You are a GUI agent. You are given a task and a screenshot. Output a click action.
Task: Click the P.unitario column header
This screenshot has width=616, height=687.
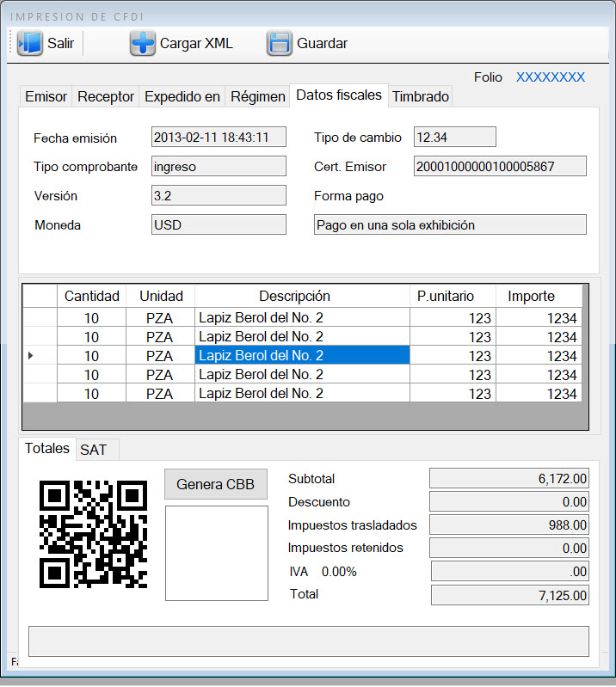[453, 296]
